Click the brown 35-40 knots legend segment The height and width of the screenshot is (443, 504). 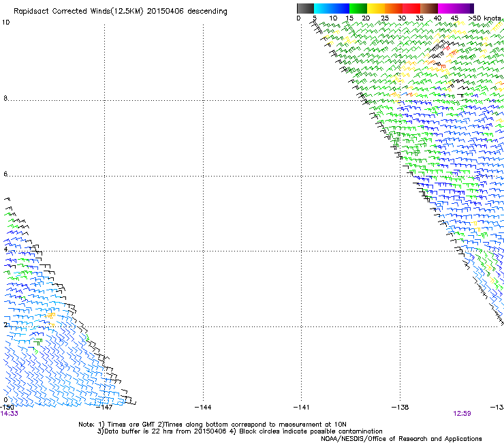429,8
